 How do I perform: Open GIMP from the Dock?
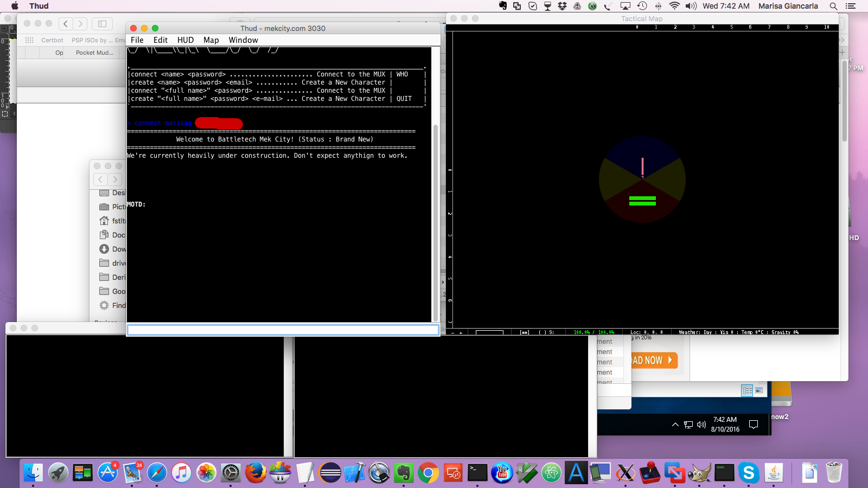[x=699, y=473]
